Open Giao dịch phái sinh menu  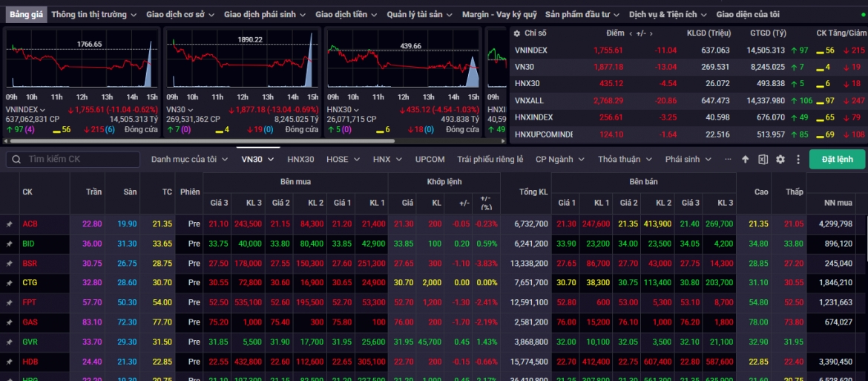click(265, 14)
